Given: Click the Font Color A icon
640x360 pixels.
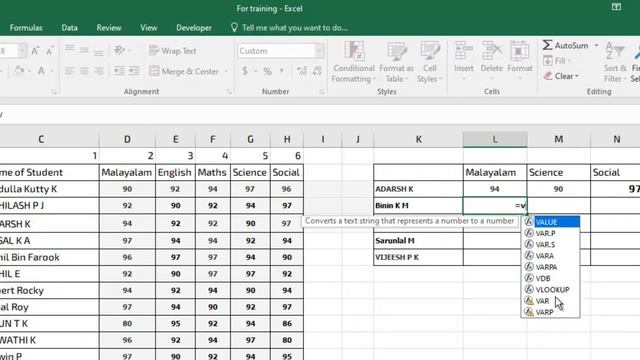Looking at the screenshot, I should [41, 71].
